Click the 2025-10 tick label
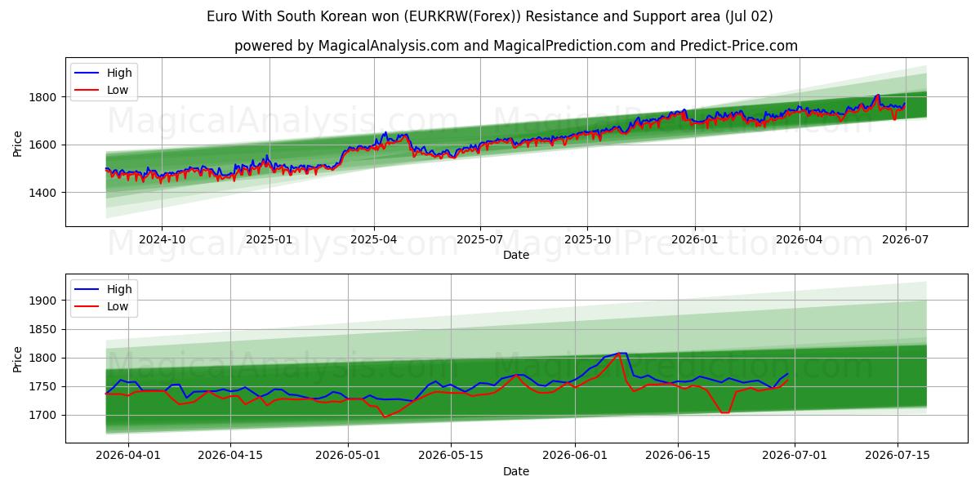 587,239
